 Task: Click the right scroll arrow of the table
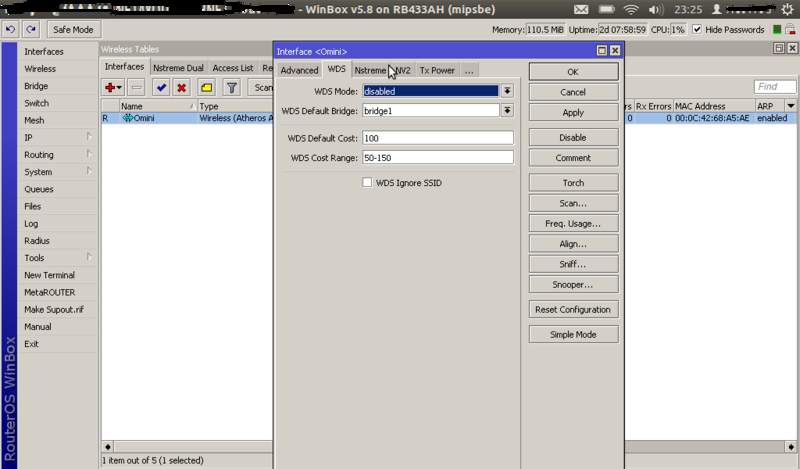point(791,447)
